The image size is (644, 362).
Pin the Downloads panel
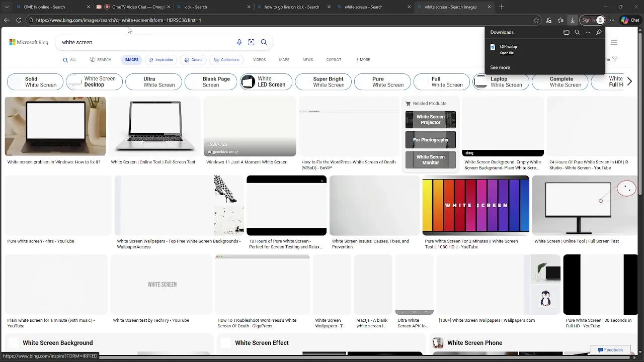(x=599, y=32)
